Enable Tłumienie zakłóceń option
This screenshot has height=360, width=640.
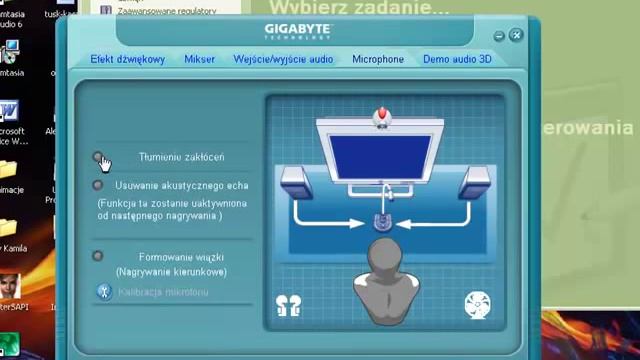click(98, 156)
